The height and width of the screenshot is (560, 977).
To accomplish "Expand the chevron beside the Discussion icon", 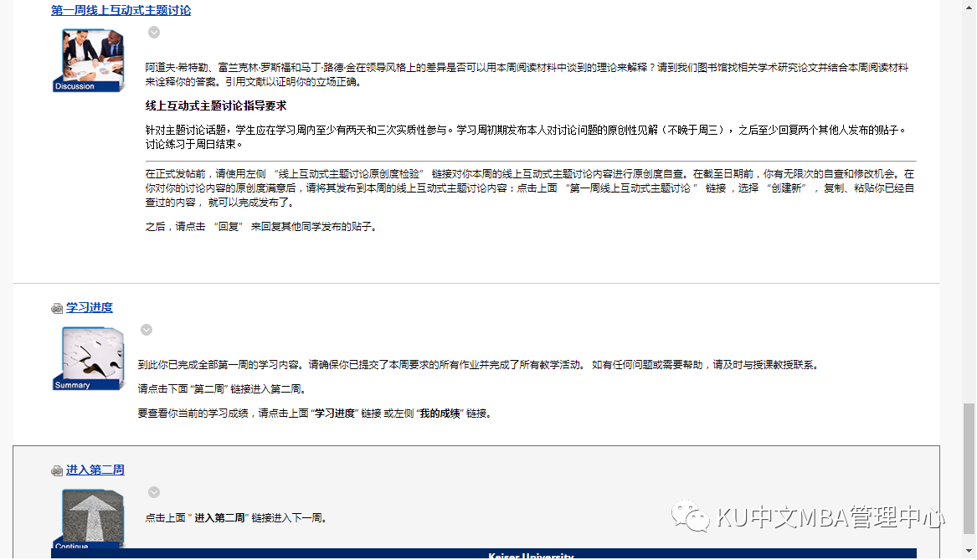I will [154, 33].
